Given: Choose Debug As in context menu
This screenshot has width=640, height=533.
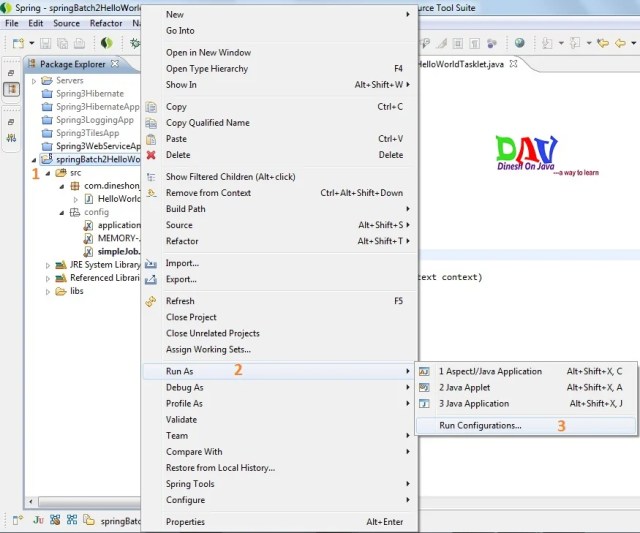Looking at the screenshot, I should tap(279, 388).
